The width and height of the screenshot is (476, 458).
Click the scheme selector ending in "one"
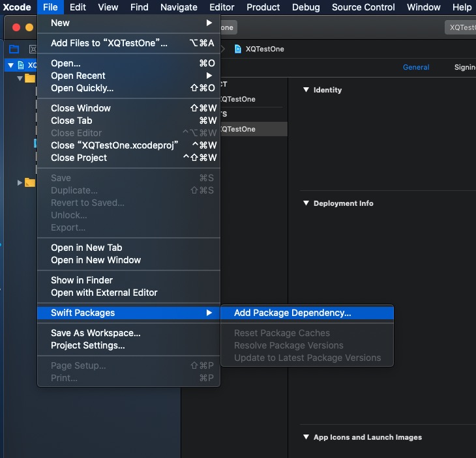229,27
